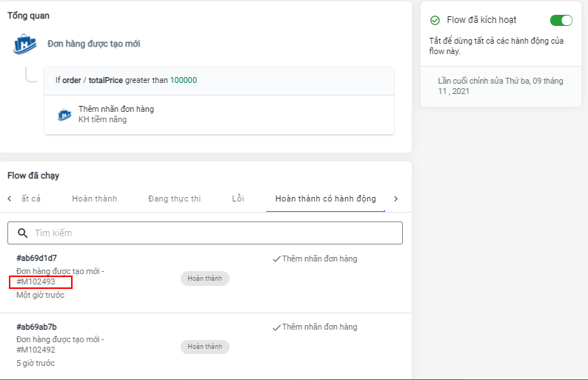Image resolution: width=588 pixels, height=380 pixels.
Task: Click order number #M102492
Action: (36, 350)
